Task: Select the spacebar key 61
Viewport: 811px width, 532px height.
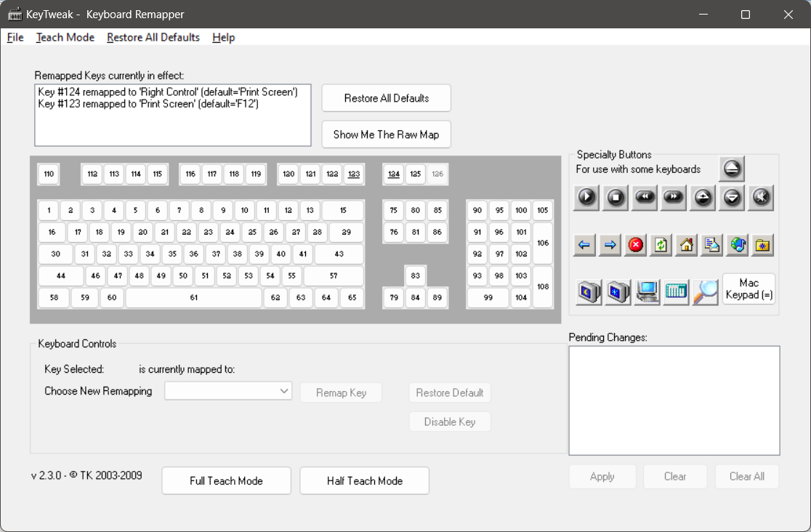Action: [194, 297]
